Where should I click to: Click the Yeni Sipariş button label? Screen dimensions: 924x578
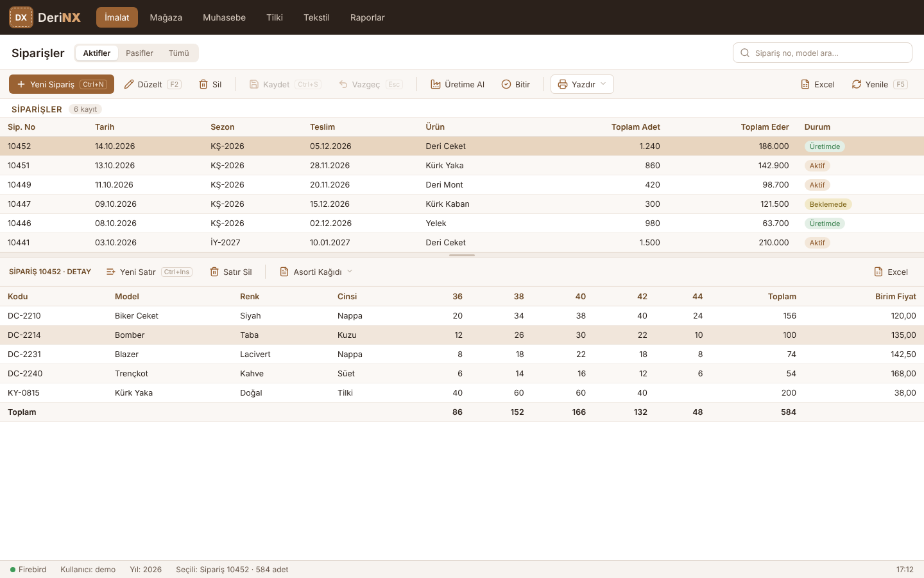click(52, 84)
